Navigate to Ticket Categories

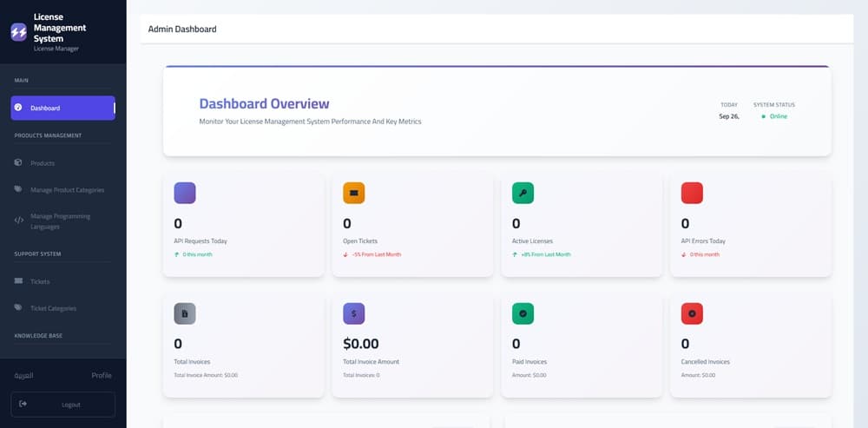pyautogui.click(x=53, y=308)
